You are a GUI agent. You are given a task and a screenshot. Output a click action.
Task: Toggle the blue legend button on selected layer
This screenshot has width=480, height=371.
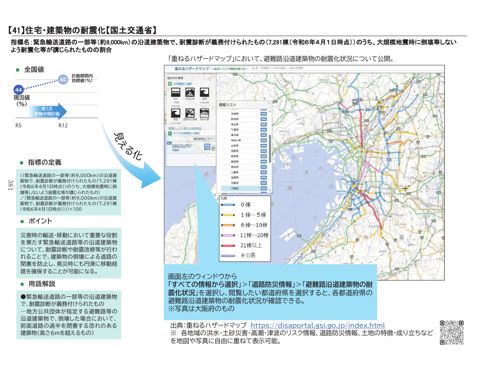tap(207, 147)
